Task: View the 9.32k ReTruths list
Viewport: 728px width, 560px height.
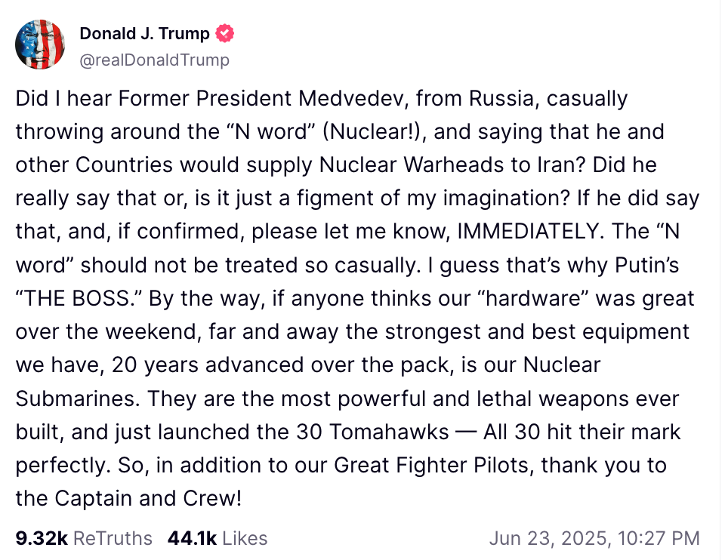Action: click(84, 538)
